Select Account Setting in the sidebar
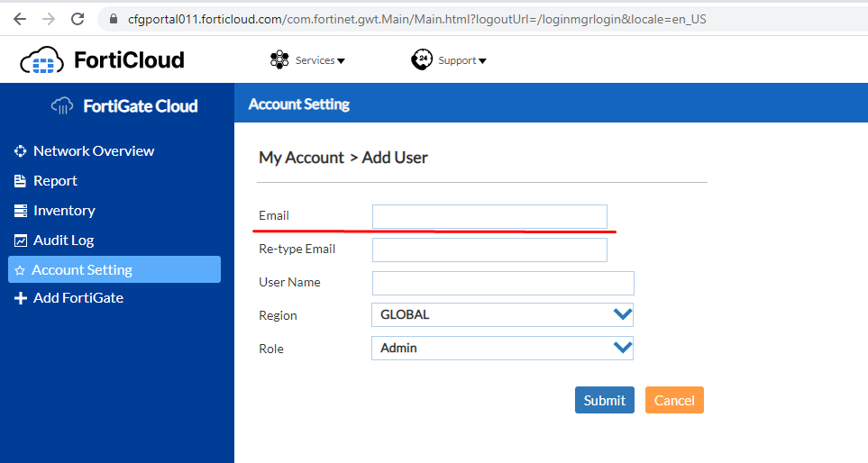The width and height of the screenshot is (868, 463). (x=114, y=269)
